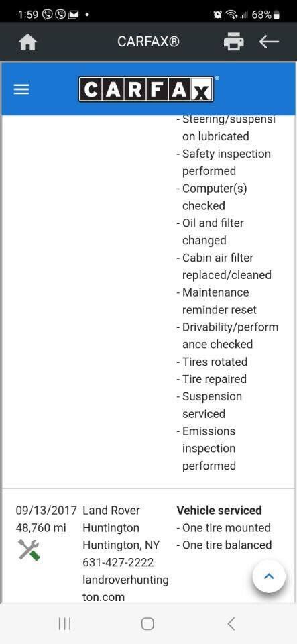Tap Android recent apps button
297x644 pixels.
pos(64,623)
